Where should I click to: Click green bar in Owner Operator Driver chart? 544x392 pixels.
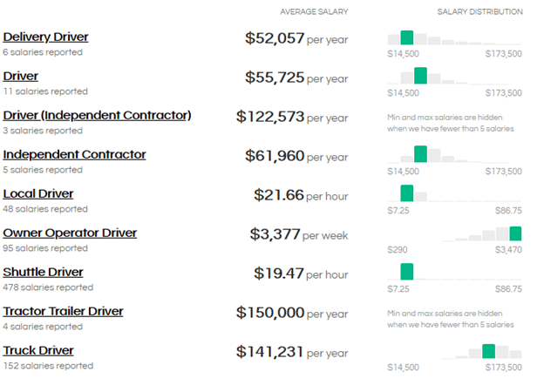coord(515,233)
